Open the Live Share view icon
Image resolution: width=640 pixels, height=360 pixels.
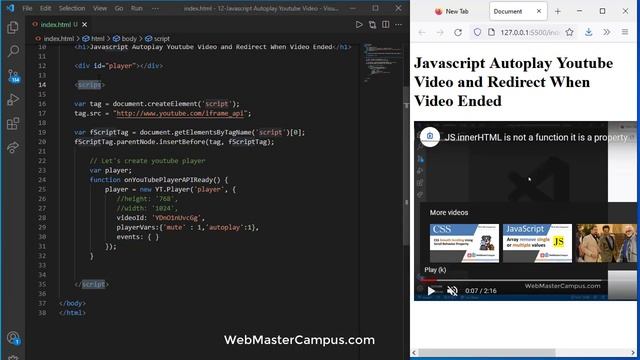(x=13, y=147)
